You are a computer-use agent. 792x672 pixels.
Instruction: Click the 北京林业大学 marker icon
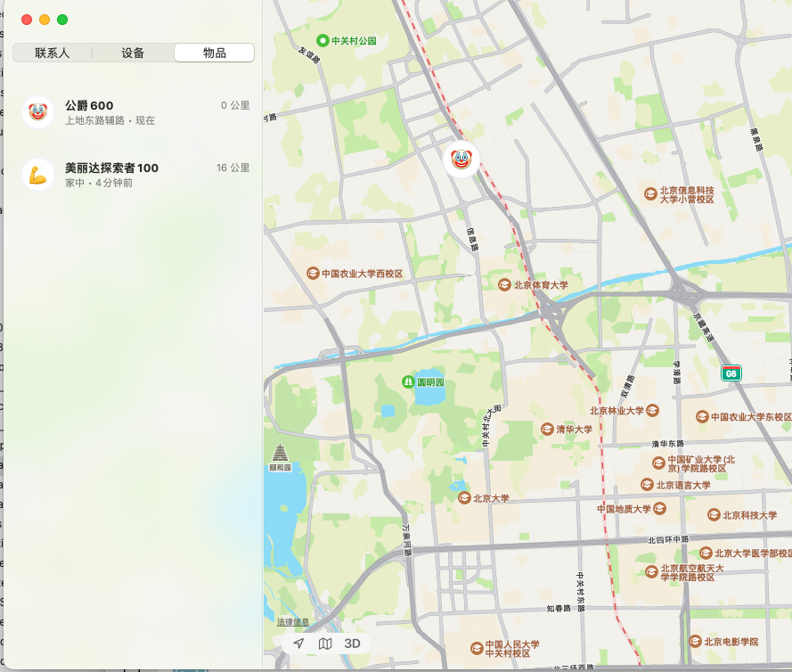pyautogui.click(x=652, y=410)
